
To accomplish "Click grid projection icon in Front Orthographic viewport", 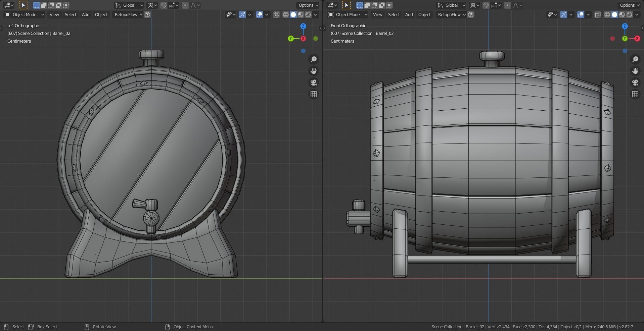I will click(x=635, y=95).
